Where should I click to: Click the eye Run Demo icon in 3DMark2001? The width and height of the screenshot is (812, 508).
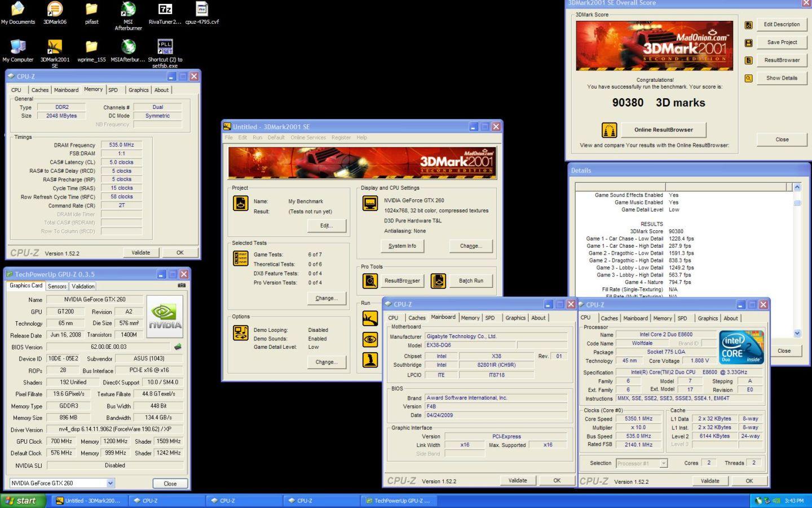(370, 339)
